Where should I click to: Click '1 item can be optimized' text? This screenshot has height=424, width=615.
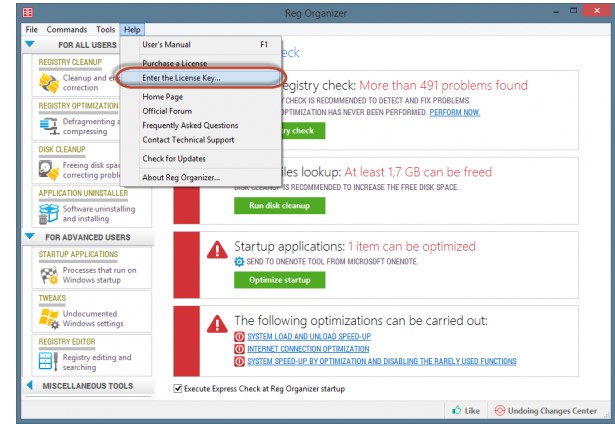tap(412, 246)
